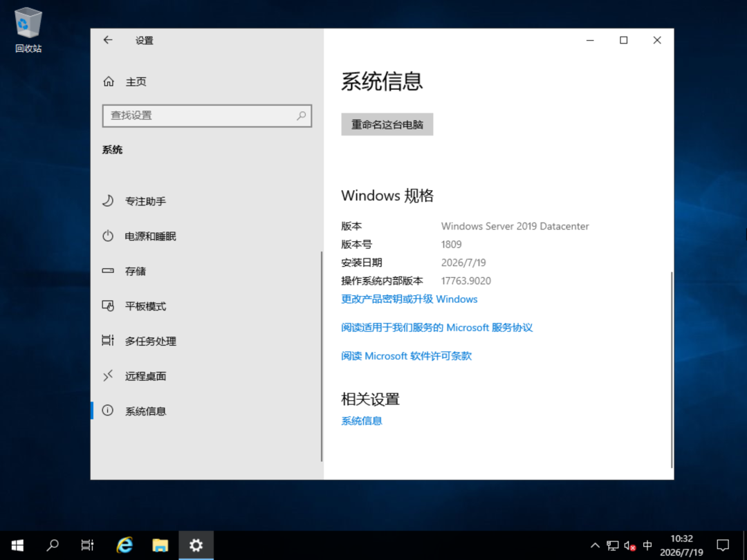Click the sidebar vertical scrollbar
This screenshot has height=560, width=747.
[322, 356]
